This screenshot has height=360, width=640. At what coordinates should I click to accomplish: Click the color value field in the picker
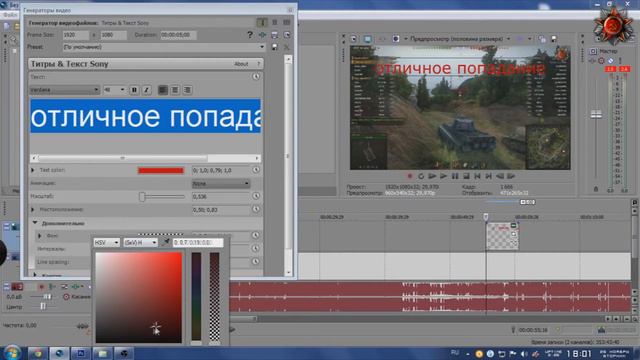[198, 242]
